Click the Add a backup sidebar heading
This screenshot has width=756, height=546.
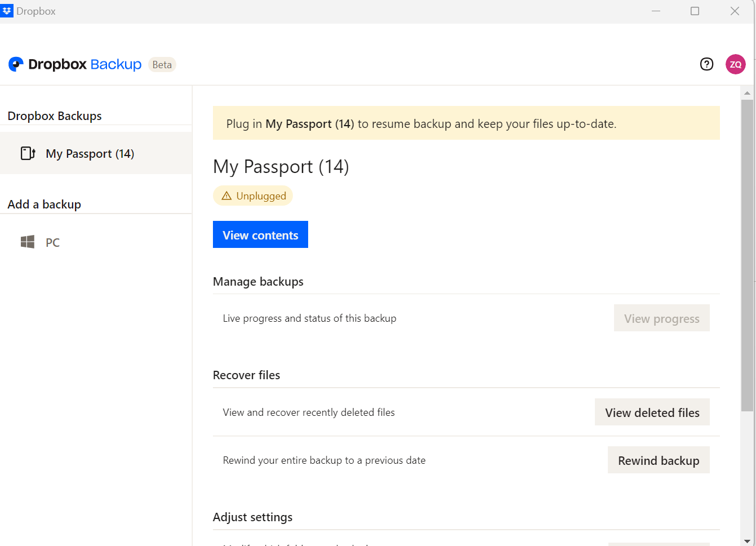point(44,205)
